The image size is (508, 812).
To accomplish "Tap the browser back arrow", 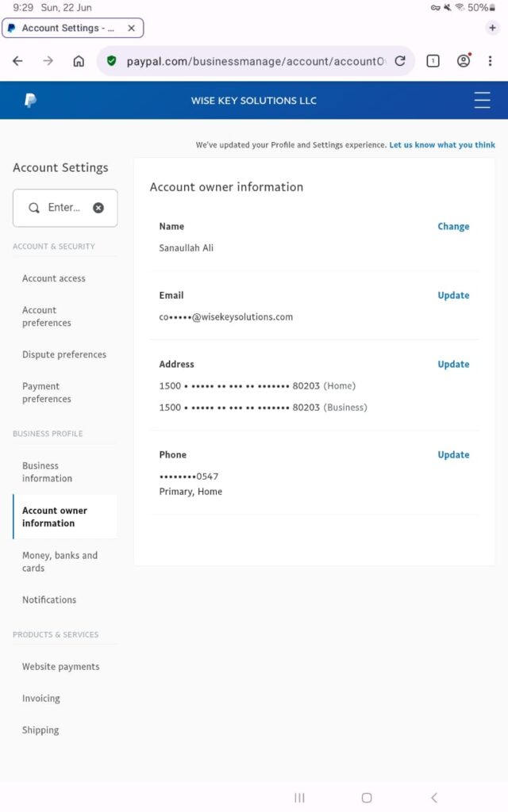I will pos(17,61).
